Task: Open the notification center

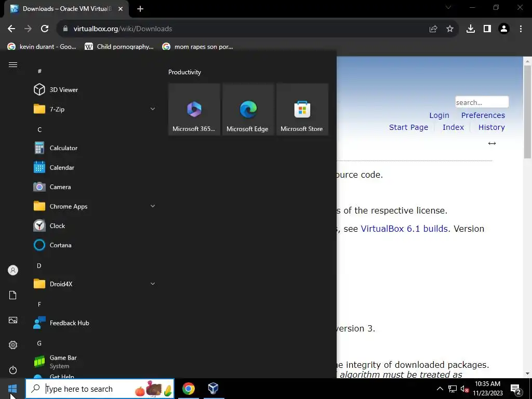Action: (x=516, y=389)
